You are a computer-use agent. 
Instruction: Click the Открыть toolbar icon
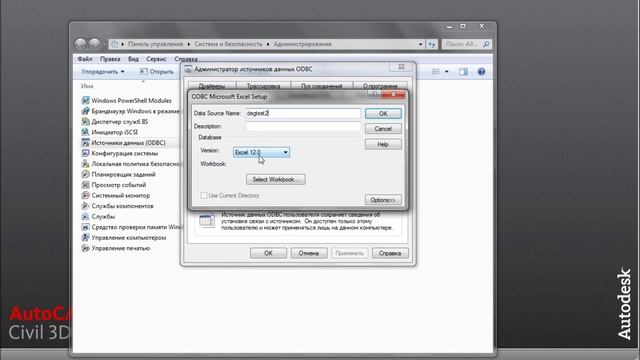coord(143,71)
